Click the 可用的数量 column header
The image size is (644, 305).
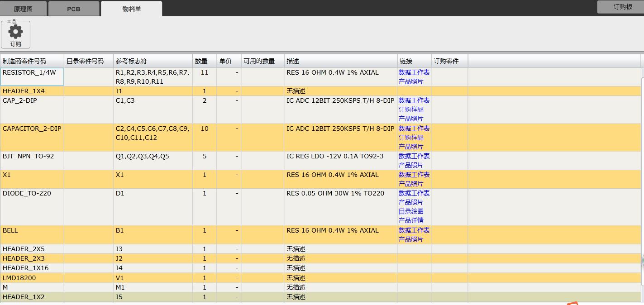pyautogui.click(x=262, y=61)
